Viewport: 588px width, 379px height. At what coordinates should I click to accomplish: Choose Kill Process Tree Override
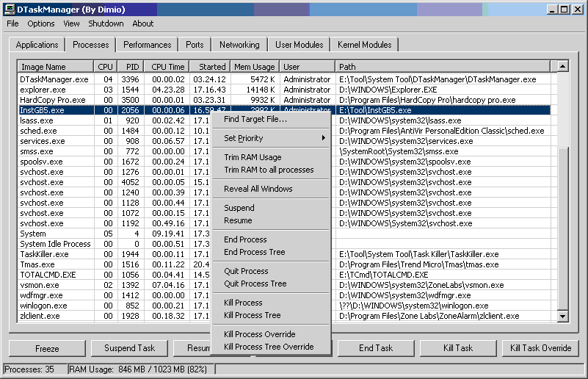[269, 347]
